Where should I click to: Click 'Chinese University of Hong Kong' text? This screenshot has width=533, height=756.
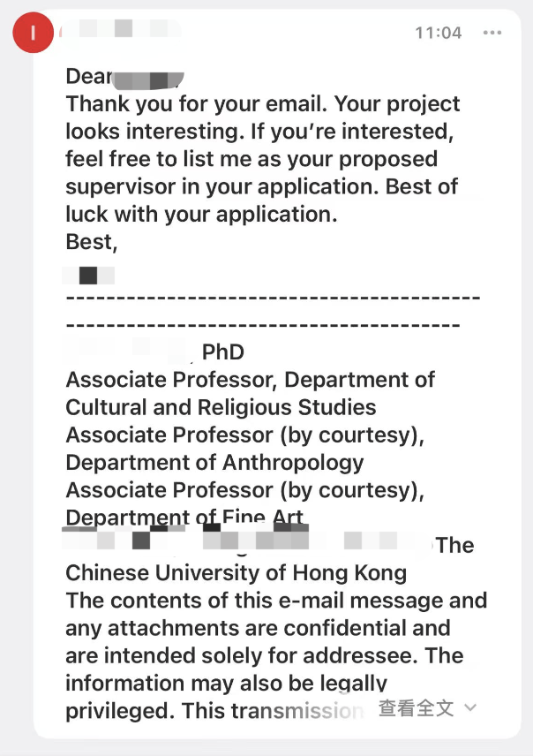236,573
